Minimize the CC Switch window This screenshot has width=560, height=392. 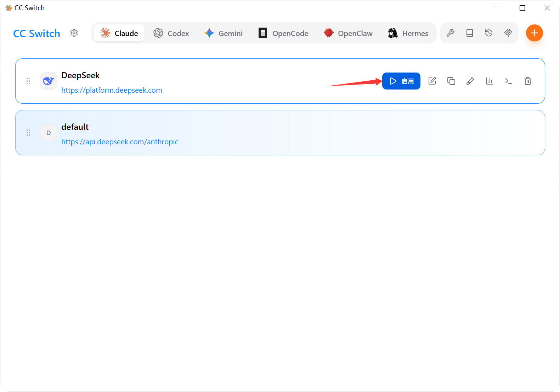tap(498, 8)
